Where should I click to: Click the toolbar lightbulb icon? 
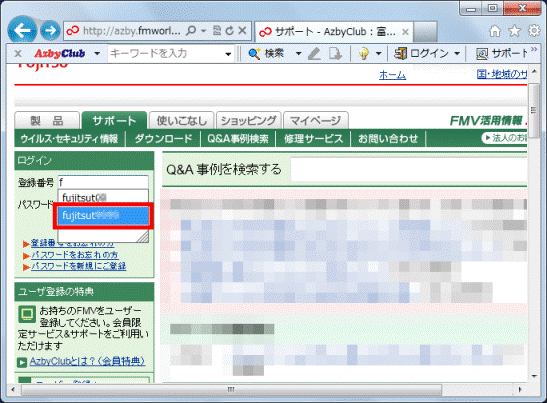point(364,54)
